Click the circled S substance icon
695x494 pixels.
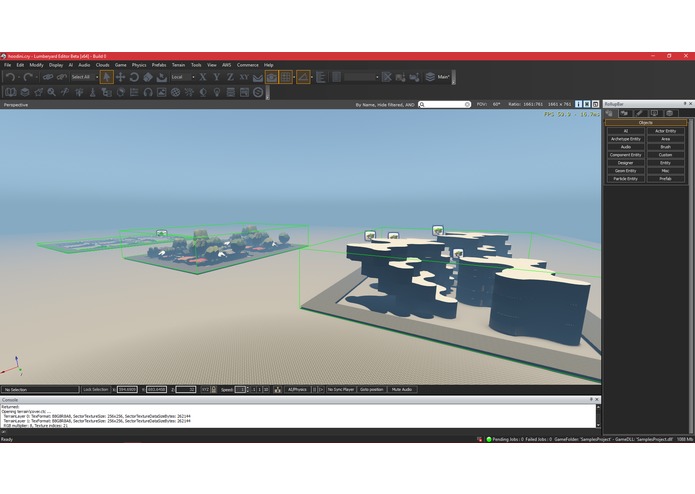[258, 92]
